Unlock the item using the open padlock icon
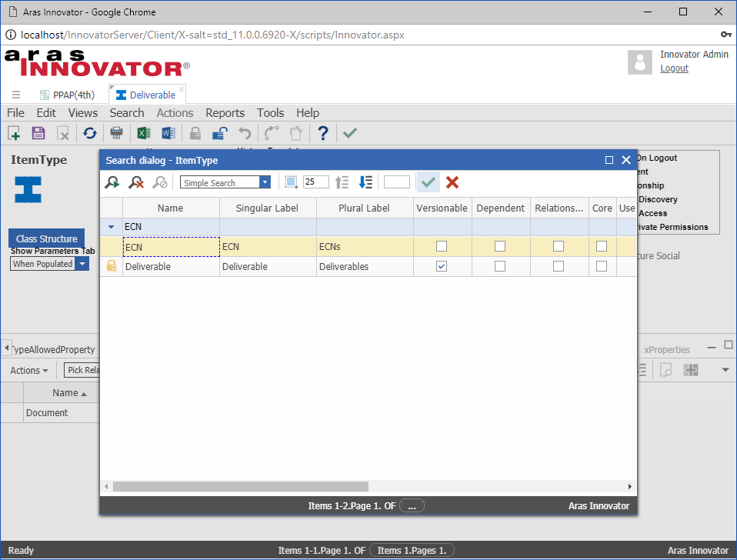Image resolution: width=737 pixels, height=560 pixels. 219,133
